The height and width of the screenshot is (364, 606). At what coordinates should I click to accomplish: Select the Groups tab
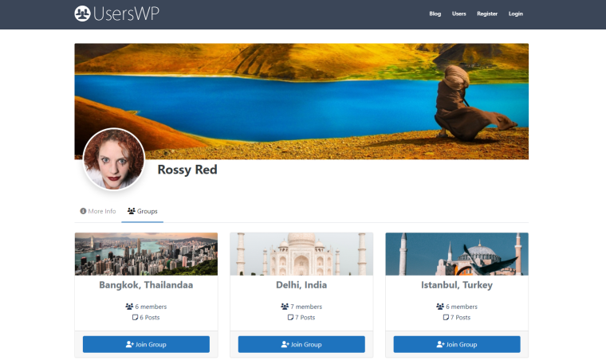pos(142,211)
